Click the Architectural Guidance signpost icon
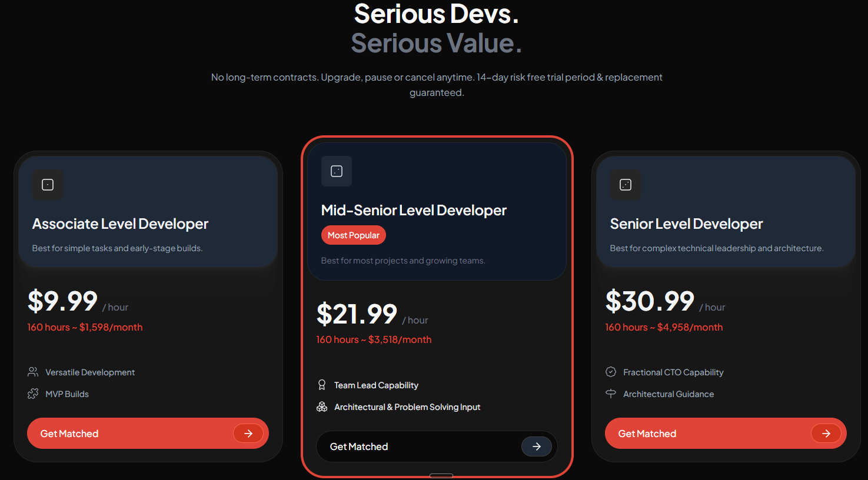This screenshot has width=868, height=480. click(611, 394)
